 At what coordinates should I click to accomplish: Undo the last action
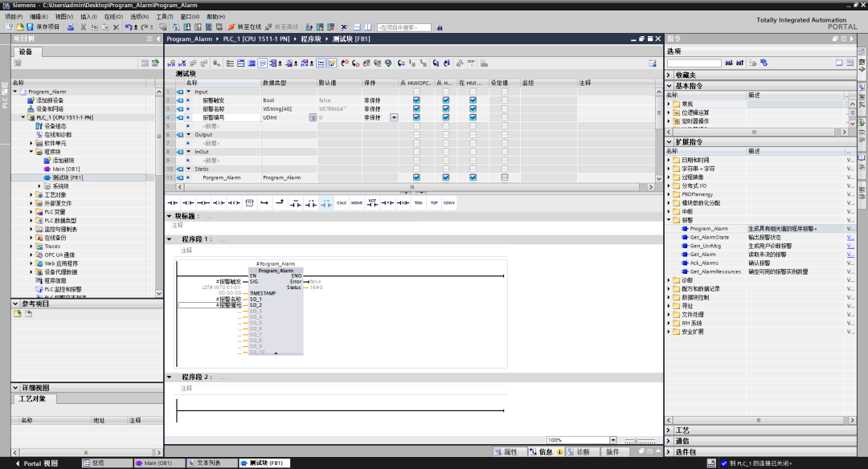click(x=129, y=27)
